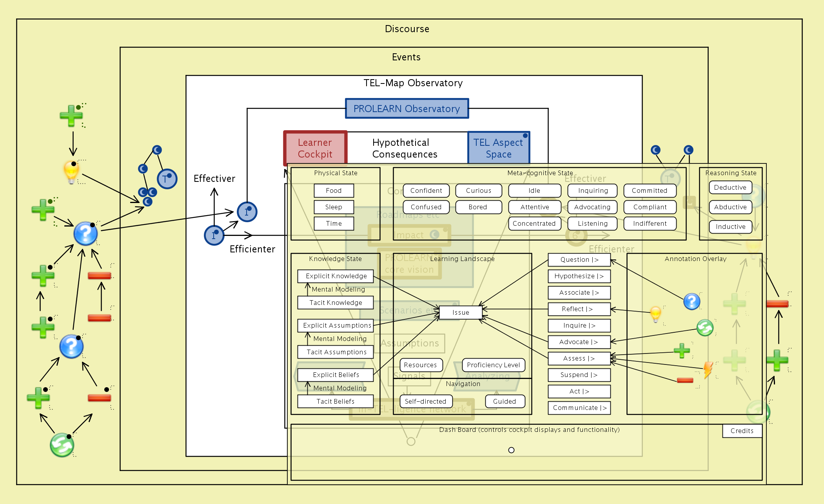Click the lightbulb icon in left Discourse area

tap(71, 172)
